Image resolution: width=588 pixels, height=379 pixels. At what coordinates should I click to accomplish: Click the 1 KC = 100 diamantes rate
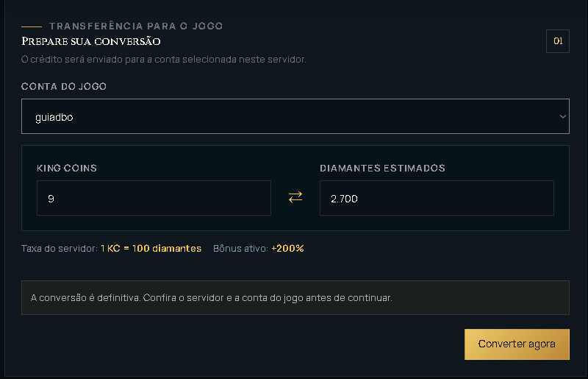(x=151, y=248)
